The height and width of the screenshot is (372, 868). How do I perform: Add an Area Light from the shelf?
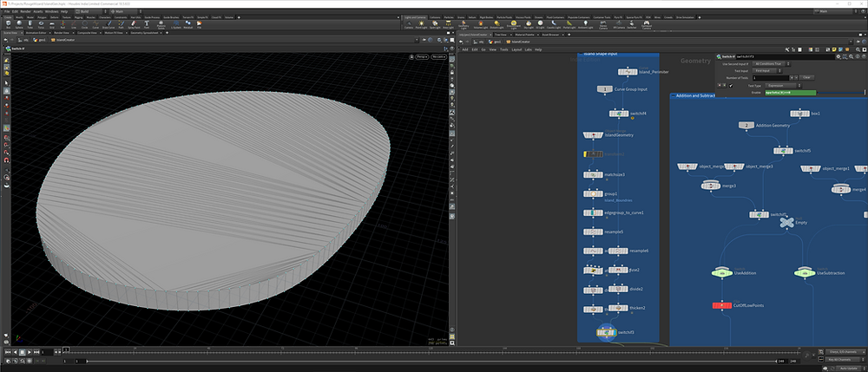tap(448, 24)
